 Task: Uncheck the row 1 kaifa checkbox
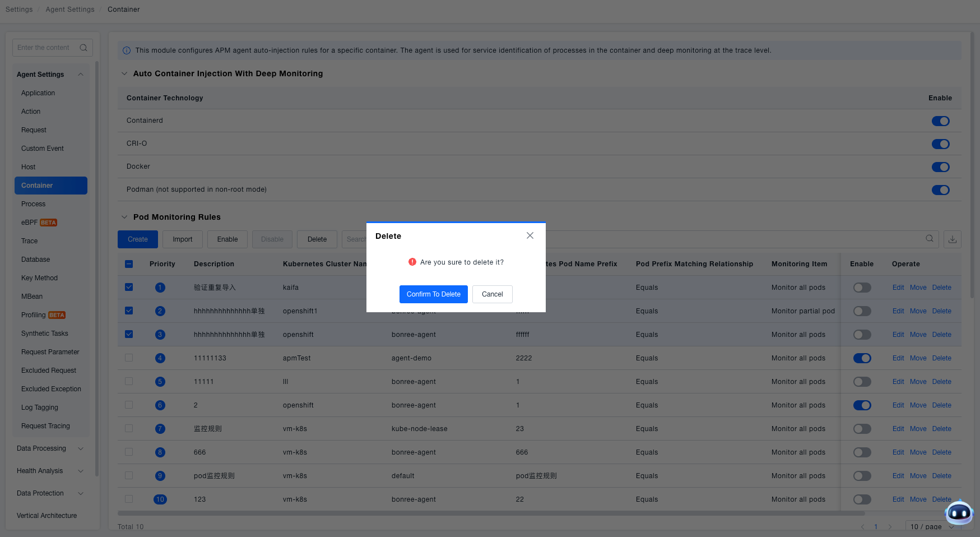(129, 287)
